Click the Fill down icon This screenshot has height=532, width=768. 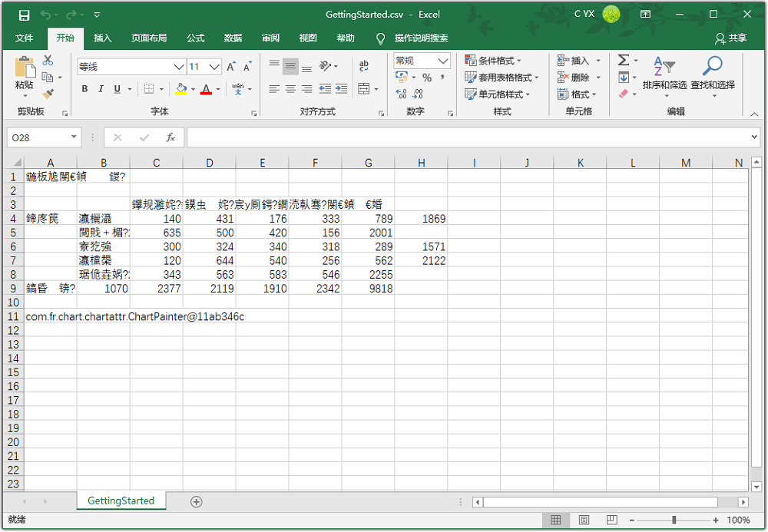coord(624,78)
